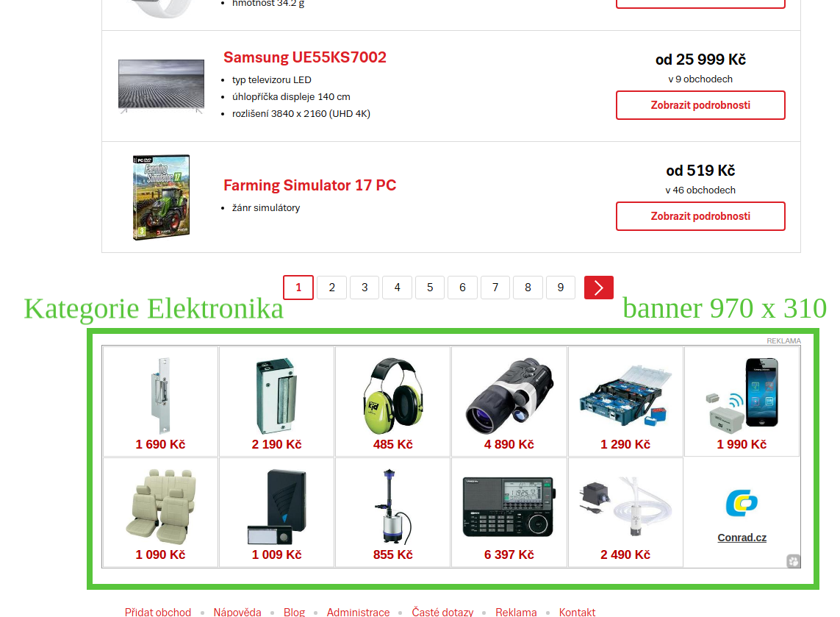
Task: Open the Blog footer link
Action: [294, 612]
